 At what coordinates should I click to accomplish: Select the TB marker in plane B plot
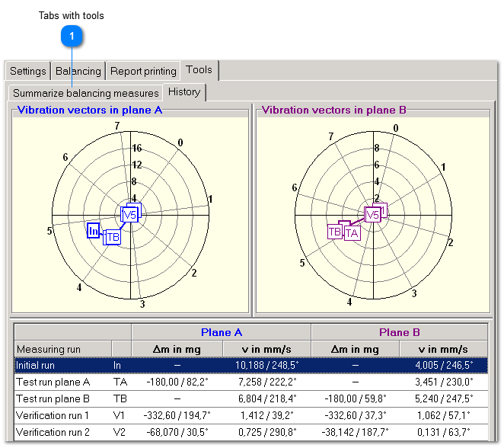tap(334, 232)
